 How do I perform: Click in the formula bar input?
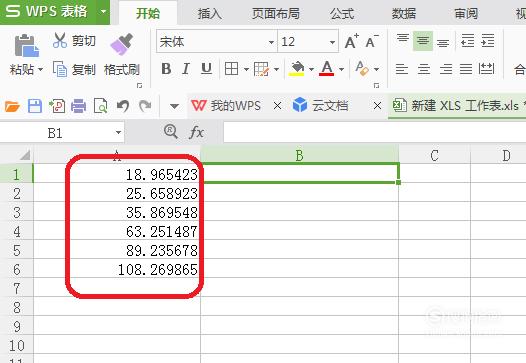point(375,132)
